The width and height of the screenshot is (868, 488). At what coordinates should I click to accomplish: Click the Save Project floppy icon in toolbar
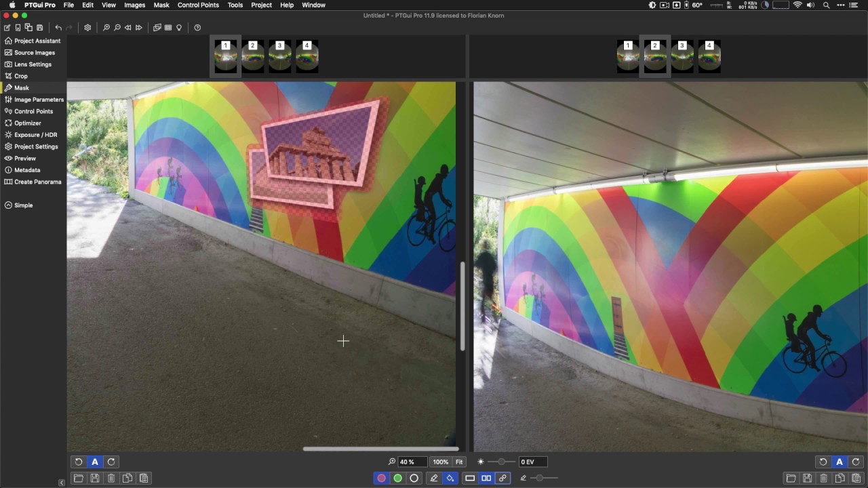click(39, 28)
